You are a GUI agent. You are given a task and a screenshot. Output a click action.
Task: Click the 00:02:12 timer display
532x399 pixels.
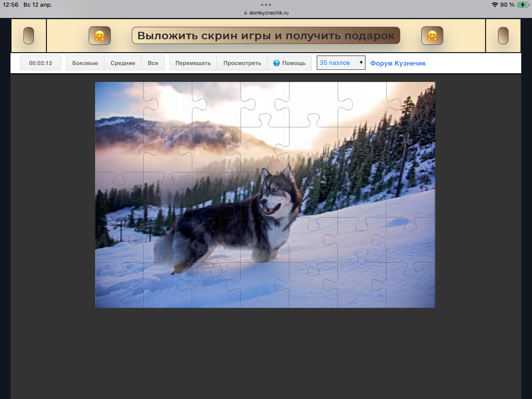tap(40, 63)
